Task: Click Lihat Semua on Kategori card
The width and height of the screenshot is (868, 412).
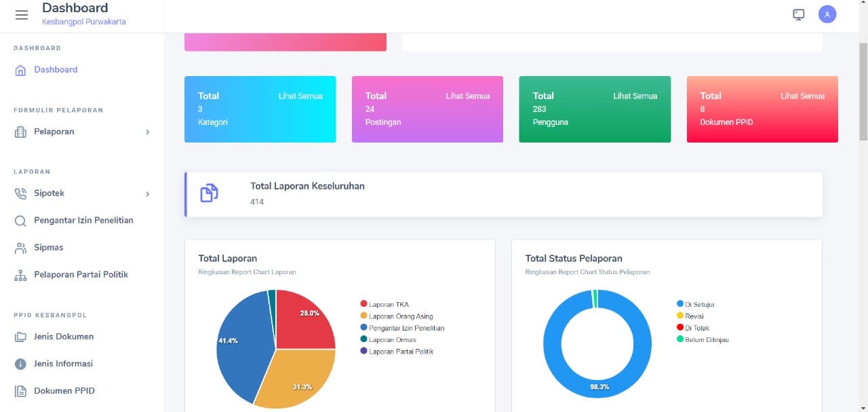Action: click(x=300, y=96)
